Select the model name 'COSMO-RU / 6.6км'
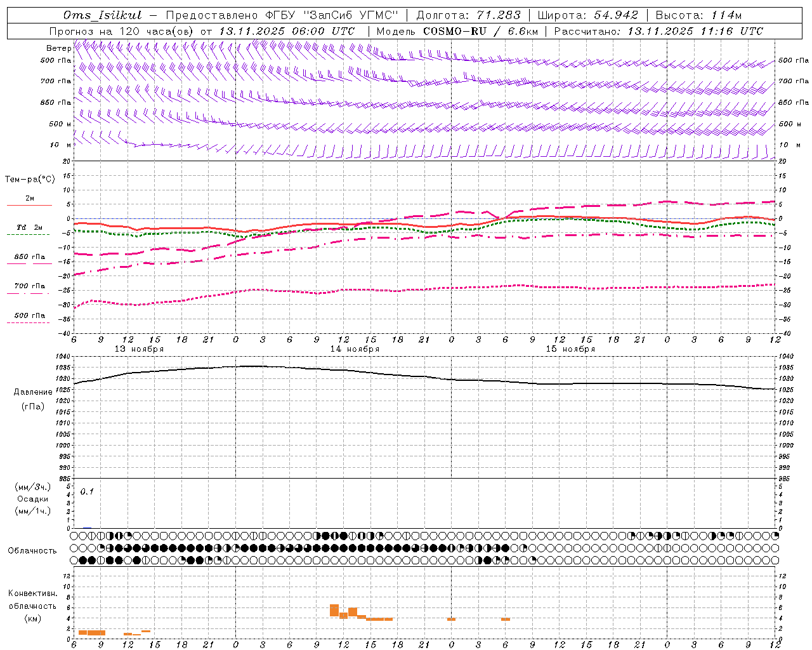This screenshot has width=812, height=650. coord(480,31)
